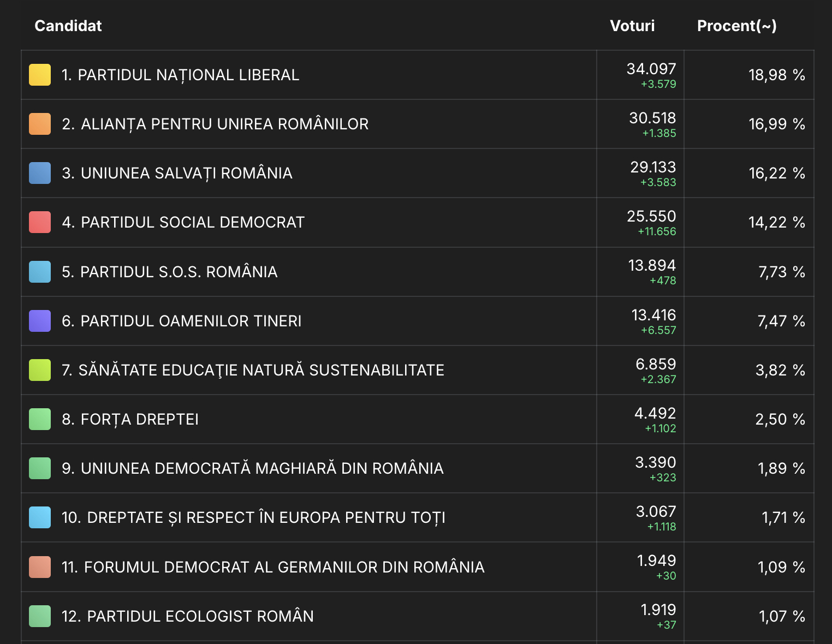832x644 pixels.
Task: Click the percentage 16,22 %
Action: (777, 174)
